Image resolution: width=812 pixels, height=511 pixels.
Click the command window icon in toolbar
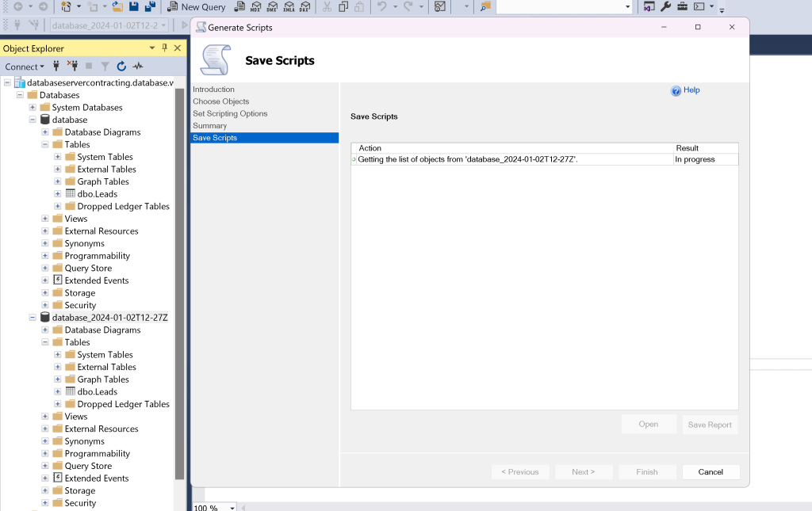(x=699, y=6)
